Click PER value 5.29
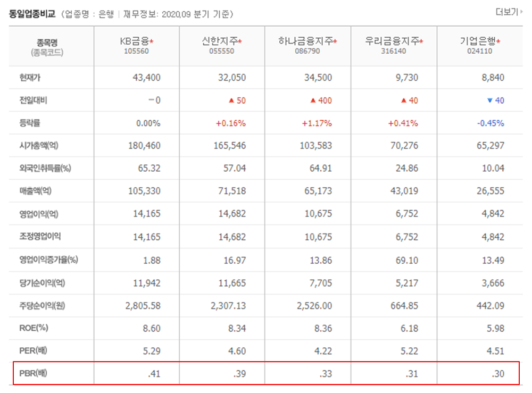The image size is (532, 393). coord(151,351)
